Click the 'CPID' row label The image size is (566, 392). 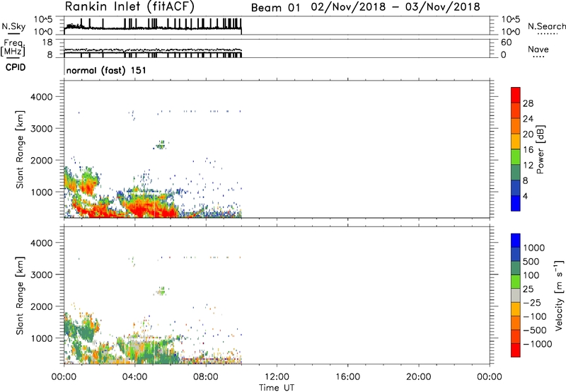coord(16,67)
